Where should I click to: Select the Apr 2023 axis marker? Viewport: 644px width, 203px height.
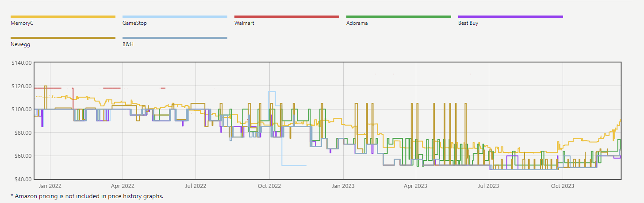[415, 186]
